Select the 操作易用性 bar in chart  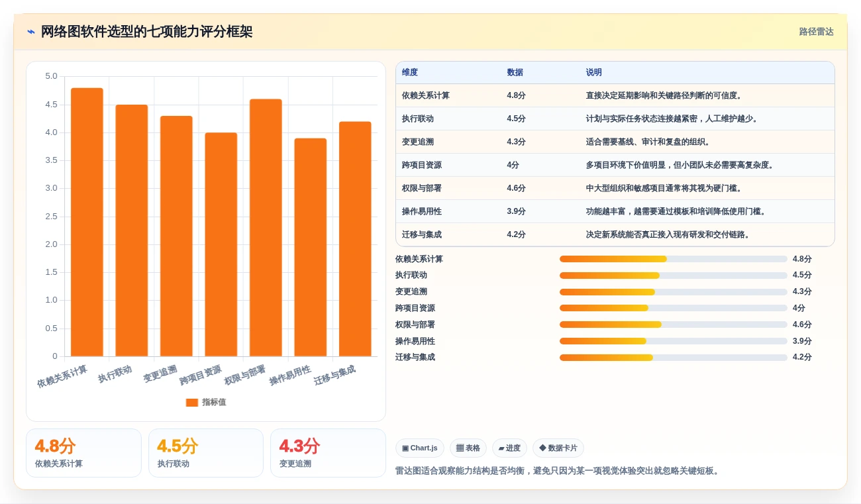pos(311,247)
